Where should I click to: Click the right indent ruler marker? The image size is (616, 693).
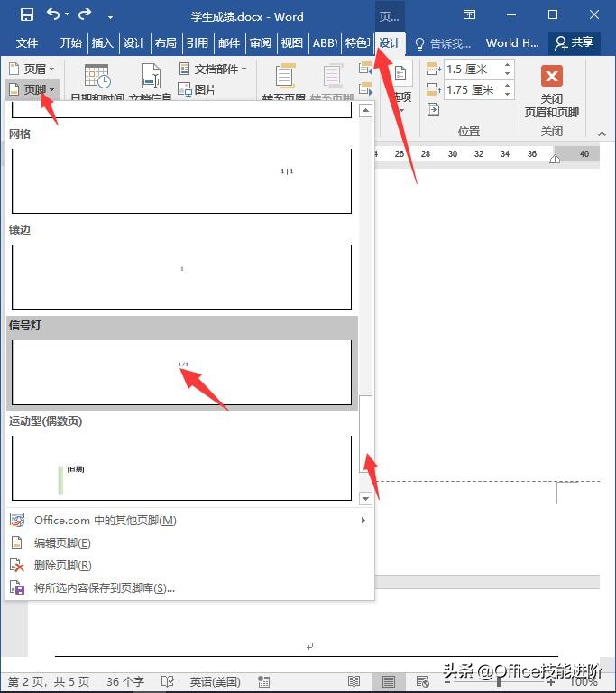555,159
